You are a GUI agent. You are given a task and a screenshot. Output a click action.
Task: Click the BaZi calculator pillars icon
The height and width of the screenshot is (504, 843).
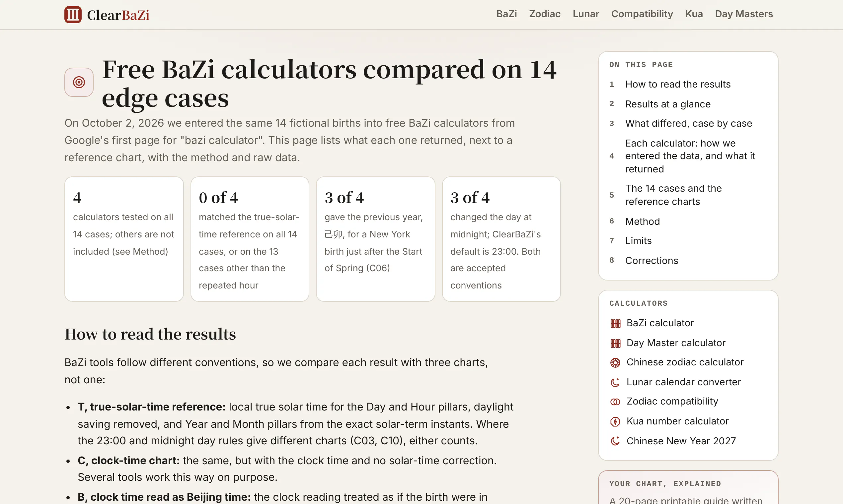pyautogui.click(x=615, y=323)
